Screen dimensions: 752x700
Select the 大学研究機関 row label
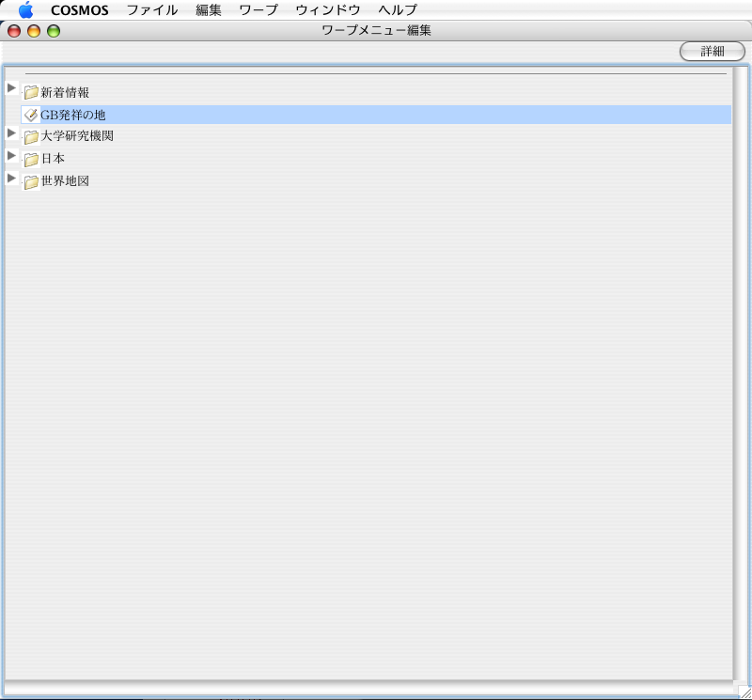click(x=77, y=136)
